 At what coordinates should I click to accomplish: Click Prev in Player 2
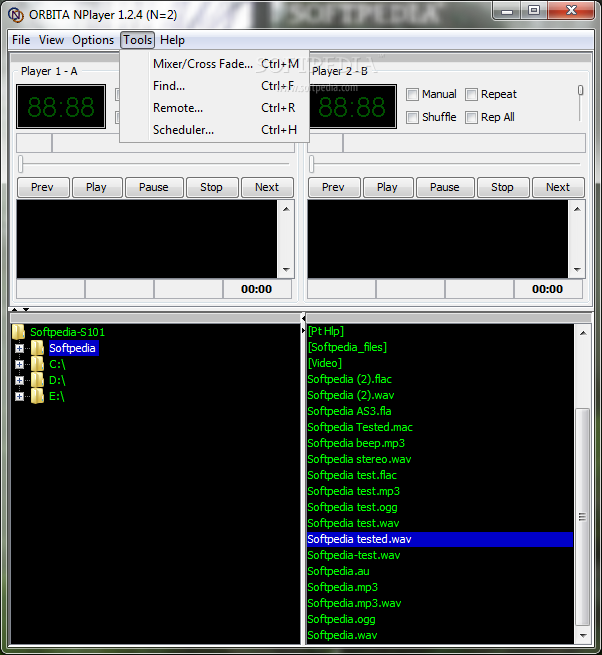click(x=334, y=187)
